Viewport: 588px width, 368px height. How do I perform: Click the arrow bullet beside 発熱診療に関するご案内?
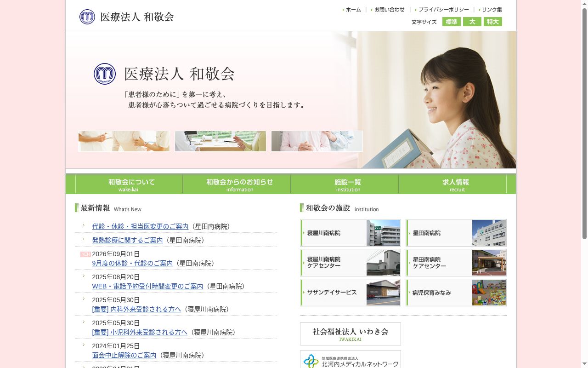click(x=84, y=239)
